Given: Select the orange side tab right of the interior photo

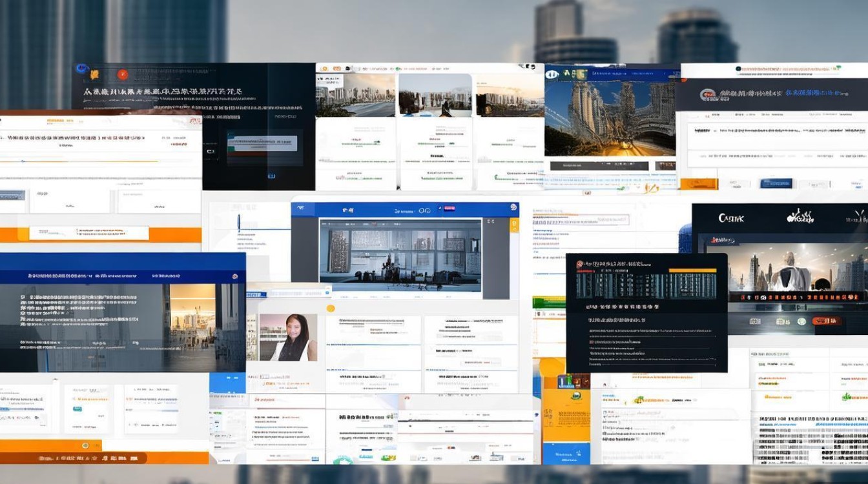Looking at the screenshot, I should (514, 225).
